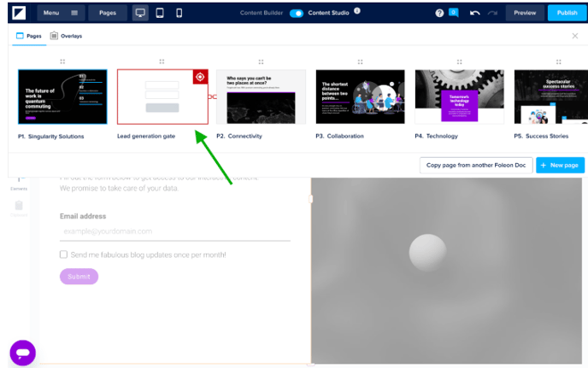Viewport: 588px width, 368px height.
Task: Click Copy page from another Foleon Doc
Action: pyautogui.click(x=475, y=165)
